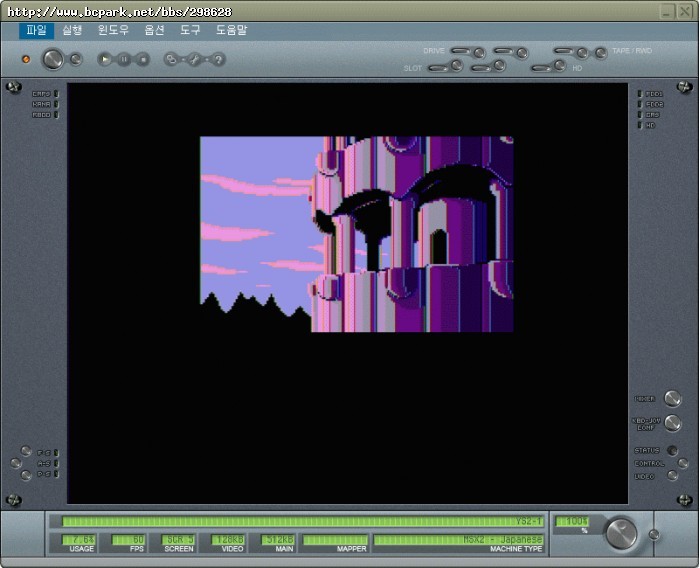The image size is (700, 568).
Task: Adjust the emulation speed percent knob
Action: tap(621, 533)
